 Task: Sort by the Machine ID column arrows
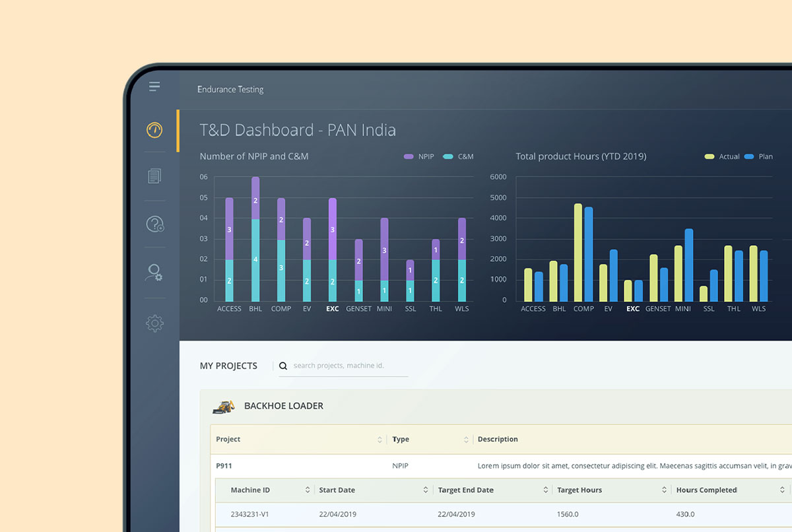308,490
